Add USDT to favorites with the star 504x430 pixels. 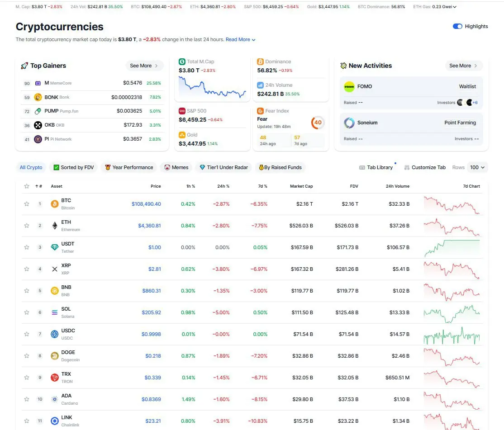tap(27, 247)
